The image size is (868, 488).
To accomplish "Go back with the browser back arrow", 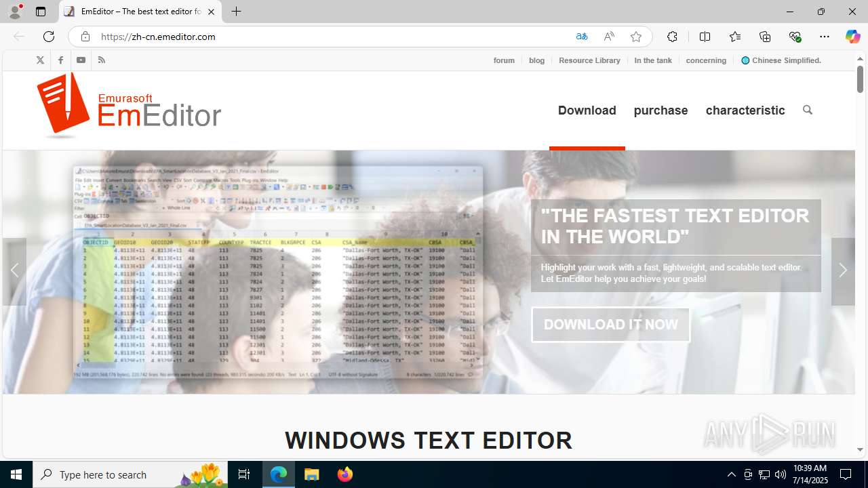I will [x=19, y=37].
